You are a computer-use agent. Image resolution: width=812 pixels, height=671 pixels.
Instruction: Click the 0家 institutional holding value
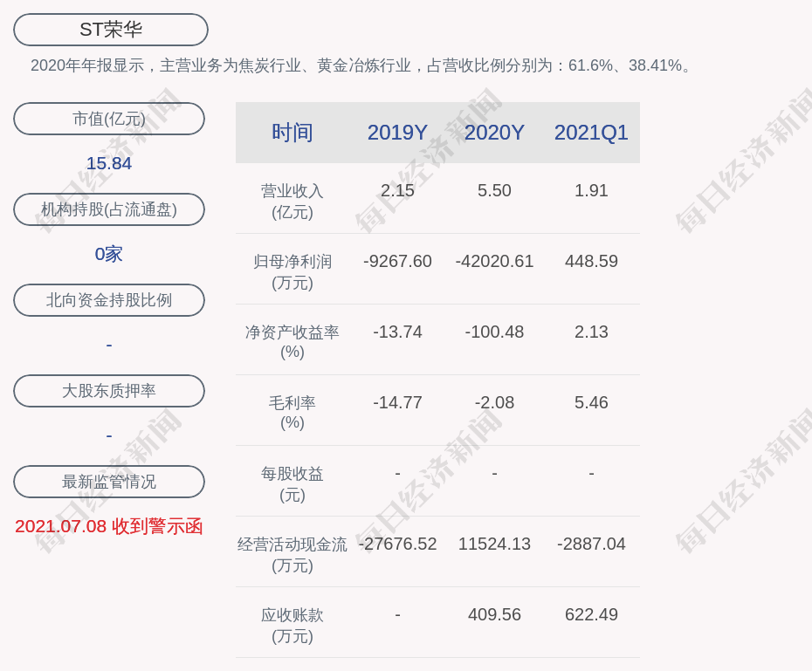pos(109,254)
